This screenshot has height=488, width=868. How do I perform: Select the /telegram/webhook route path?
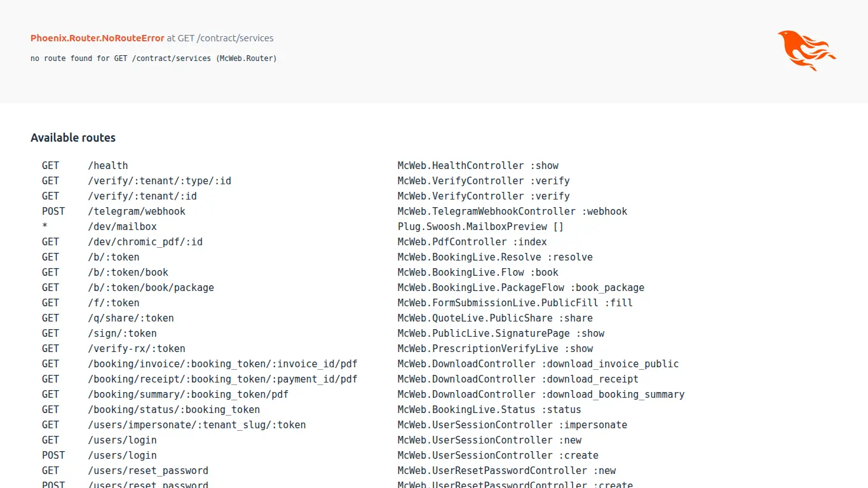coord(137,212)
